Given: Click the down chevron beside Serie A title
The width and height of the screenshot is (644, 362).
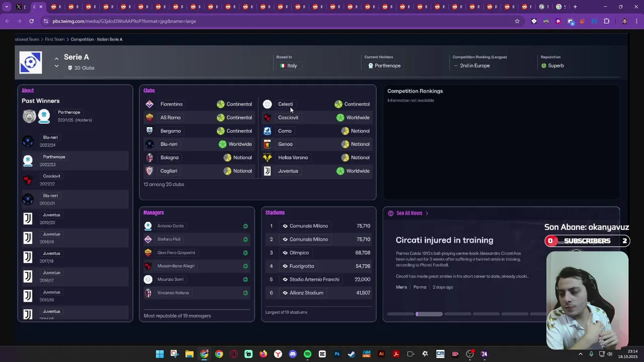Looking at the screenshot, I should tap(56, 66).
